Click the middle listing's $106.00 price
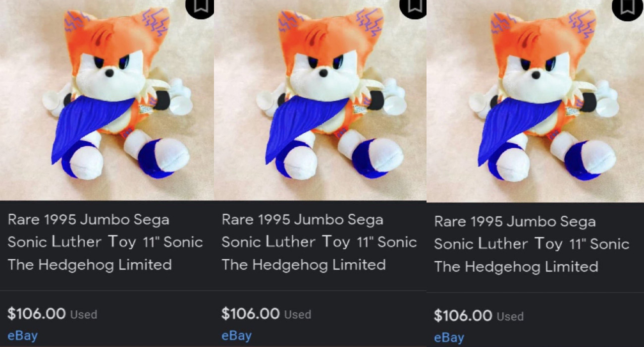Image resolution: width=644 pixels, height=347 pixels. point(251,313)
